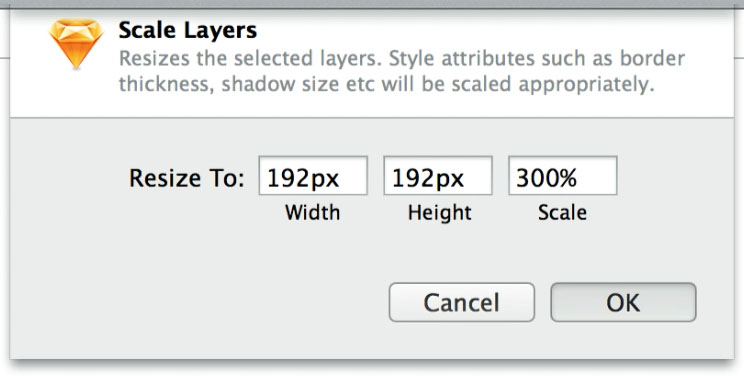Click empty gray area right of Scale field
The image size is (744, 376).
coord(674,176)
